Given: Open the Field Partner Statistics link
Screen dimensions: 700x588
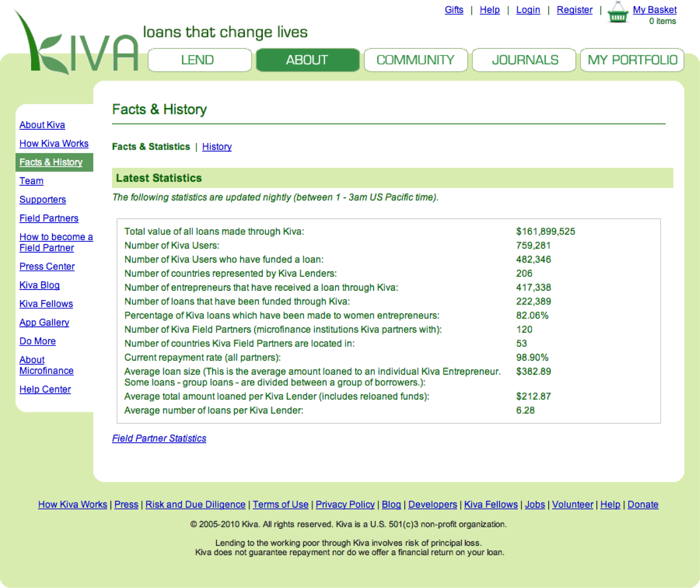Looking at the screenshot, I should [x=159, y=438].
